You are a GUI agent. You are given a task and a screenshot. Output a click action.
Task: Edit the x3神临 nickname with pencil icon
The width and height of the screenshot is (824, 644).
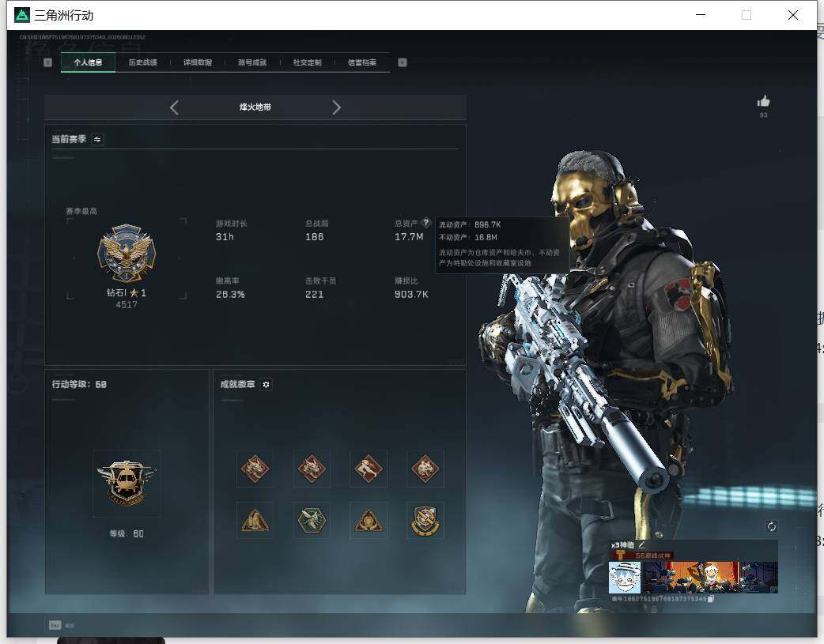tap(641, 545)
